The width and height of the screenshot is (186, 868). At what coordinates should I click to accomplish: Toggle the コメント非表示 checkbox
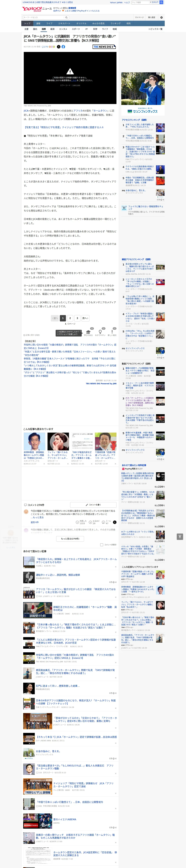click(102, 545)
